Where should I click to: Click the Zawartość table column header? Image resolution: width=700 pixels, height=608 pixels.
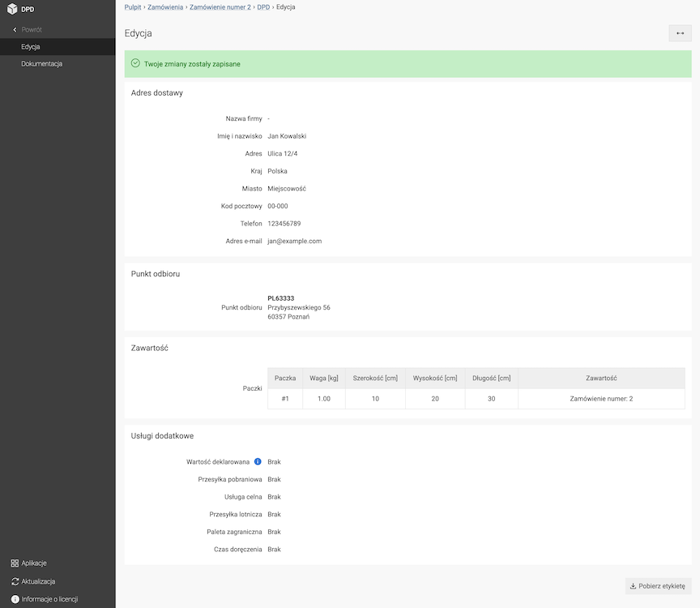(x=601, y=378)
